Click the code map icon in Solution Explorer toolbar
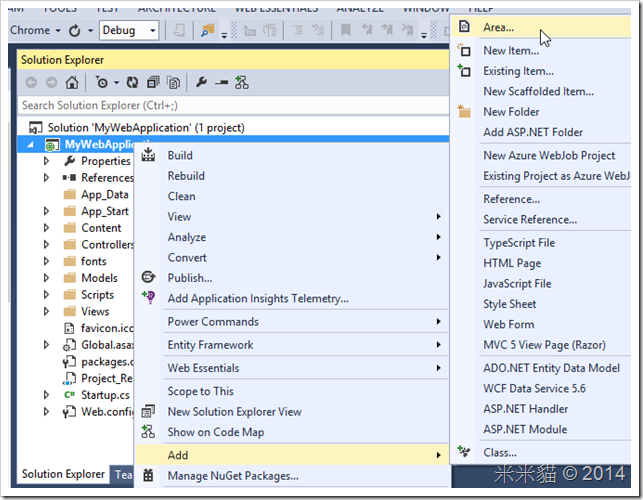 tap(242, 82)
